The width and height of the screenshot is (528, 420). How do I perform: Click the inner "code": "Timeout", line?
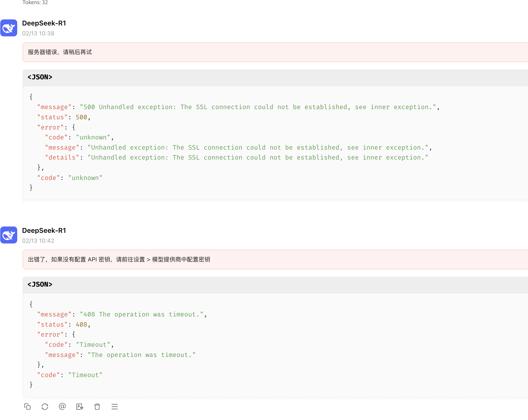pos(79,345)
